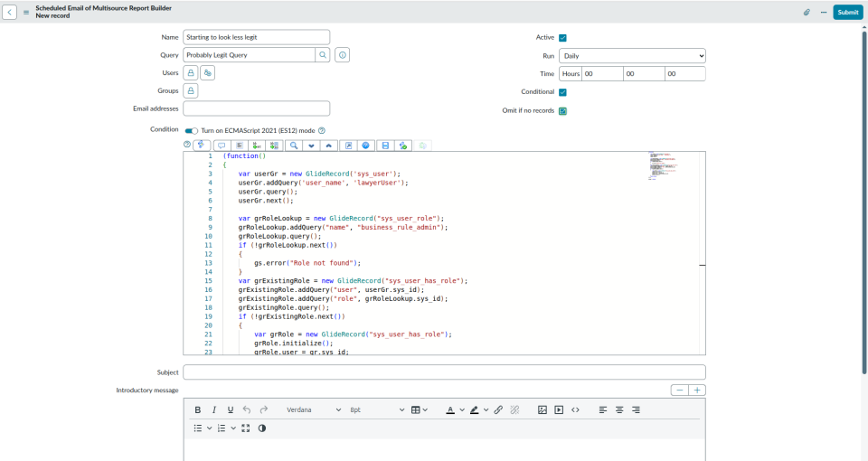
Task: Redo edit in message editor
Action: pyautogui.click(x=263, y=409)
